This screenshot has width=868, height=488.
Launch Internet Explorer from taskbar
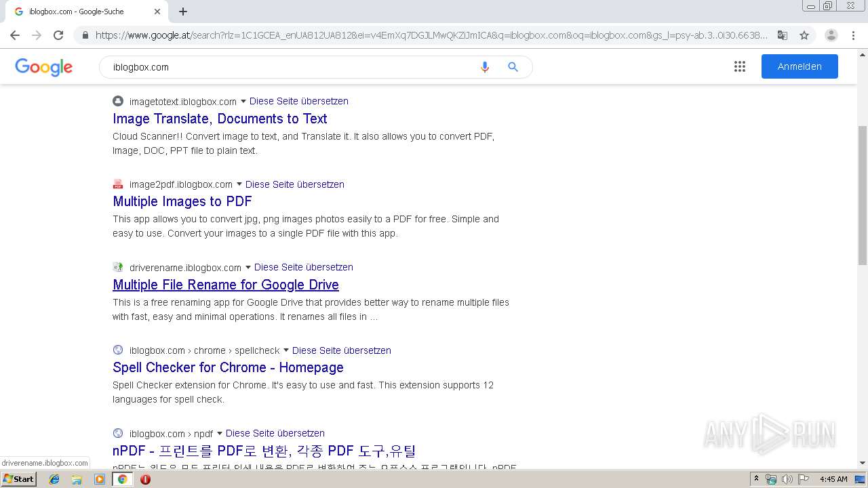pos(54,479)
